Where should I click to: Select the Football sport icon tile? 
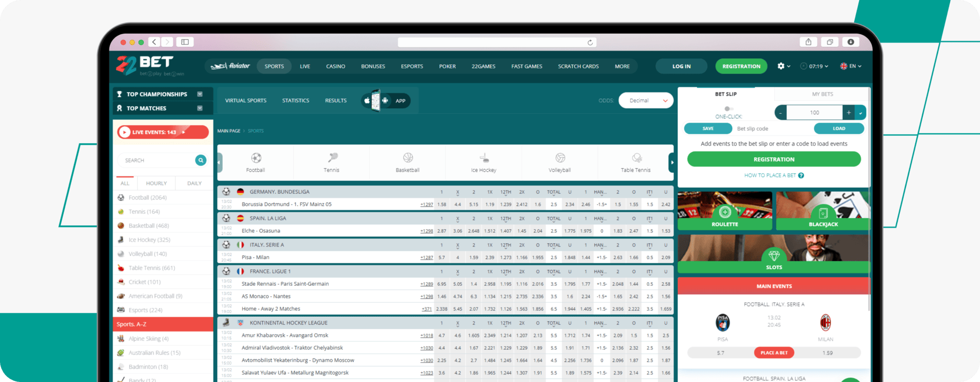255,162
